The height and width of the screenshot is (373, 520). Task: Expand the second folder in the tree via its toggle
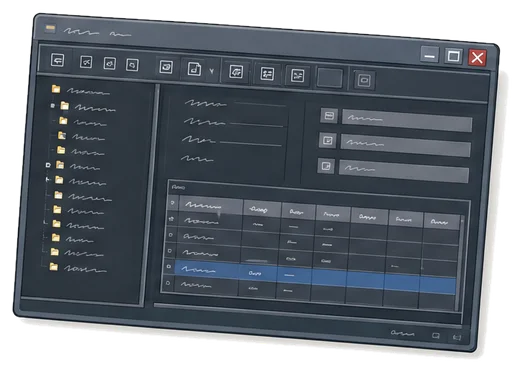52,105
